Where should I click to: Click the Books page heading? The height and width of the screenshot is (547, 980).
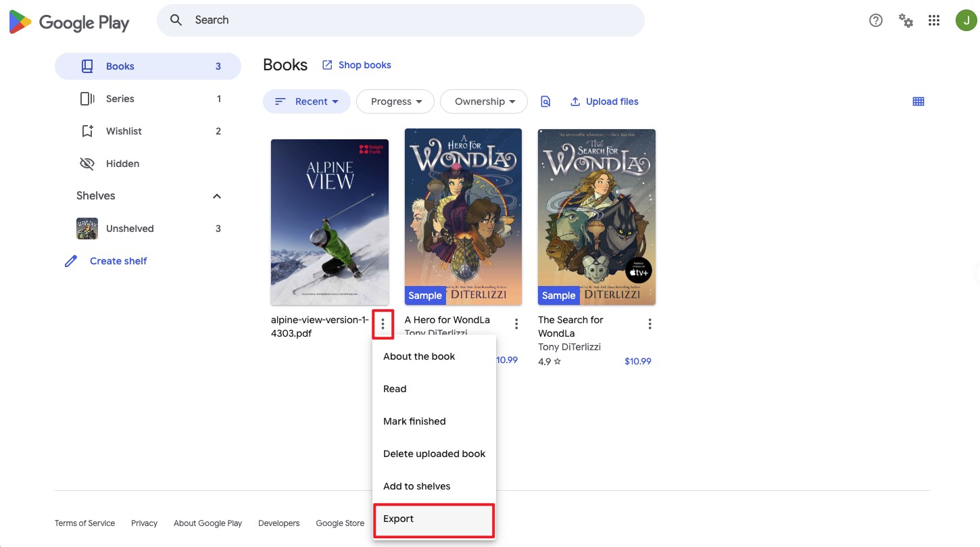click(x=285, y=65)
